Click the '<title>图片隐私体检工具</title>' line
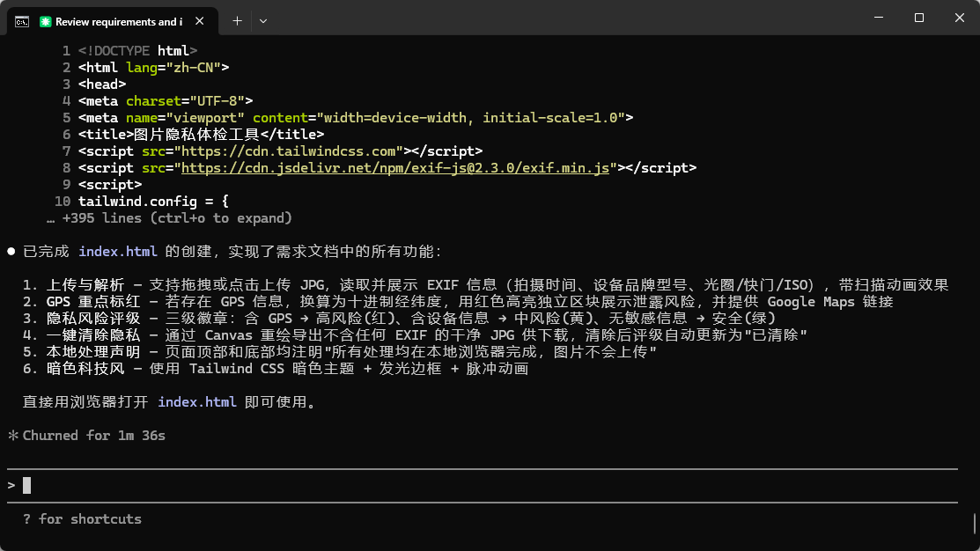Image resolution: width=980 pixels, height=551 pixels. 202,135
